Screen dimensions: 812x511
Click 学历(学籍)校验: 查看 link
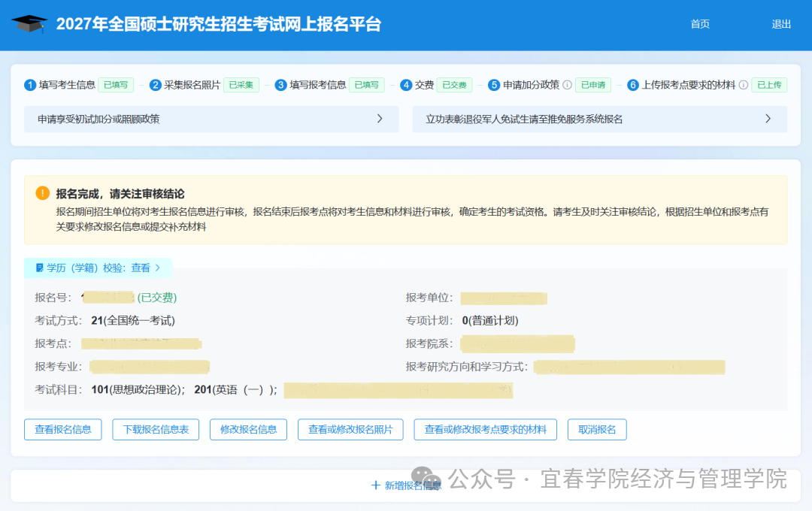pyautogui.click(x=98, y=268)
